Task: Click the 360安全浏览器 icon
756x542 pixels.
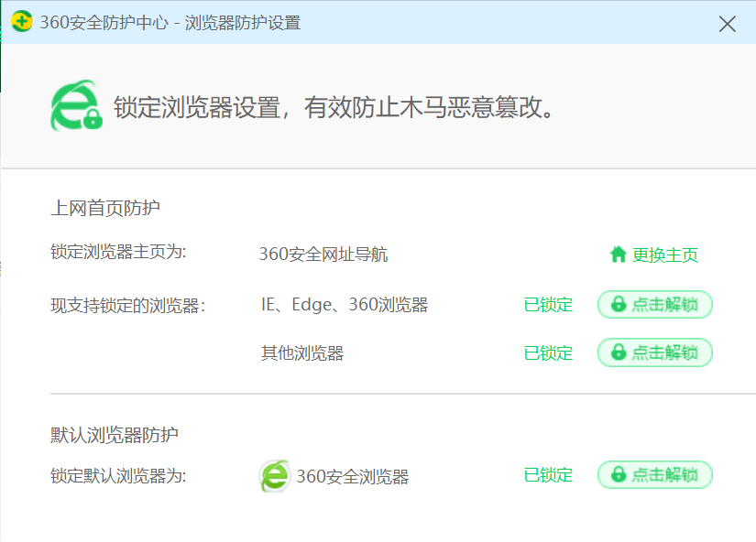Action: [275, 476]
